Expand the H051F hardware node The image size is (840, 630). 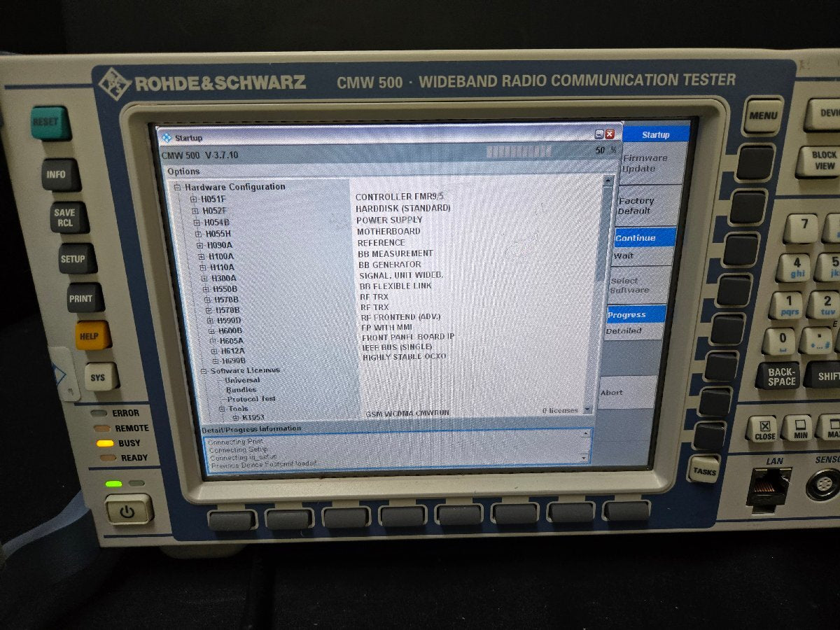194,199
